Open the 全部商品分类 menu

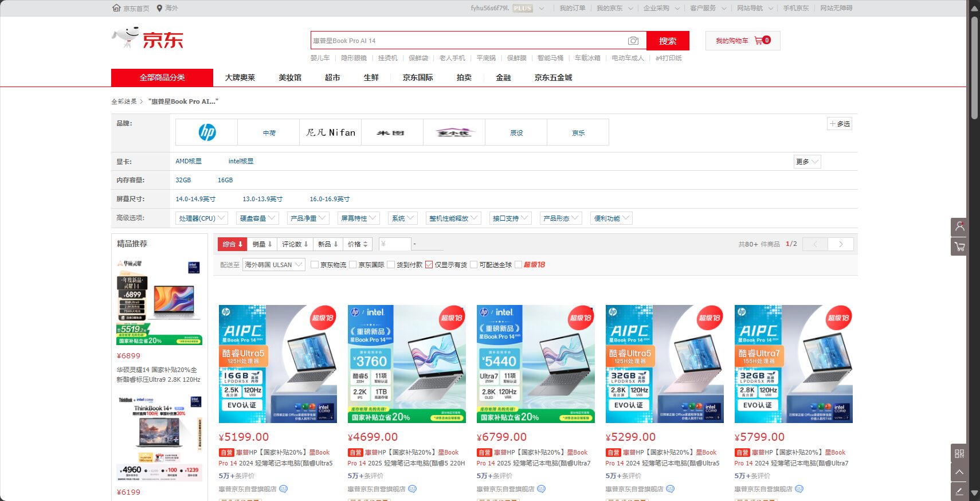tap(162, 77)
